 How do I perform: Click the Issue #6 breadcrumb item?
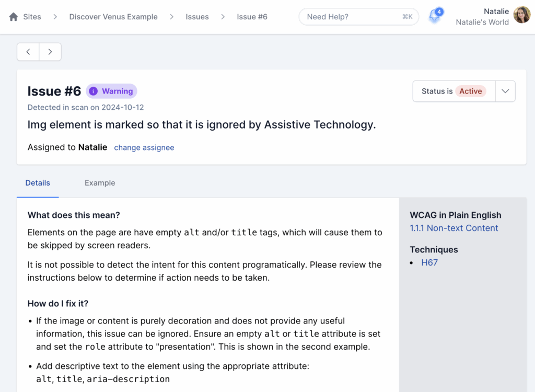pos(252,17)
